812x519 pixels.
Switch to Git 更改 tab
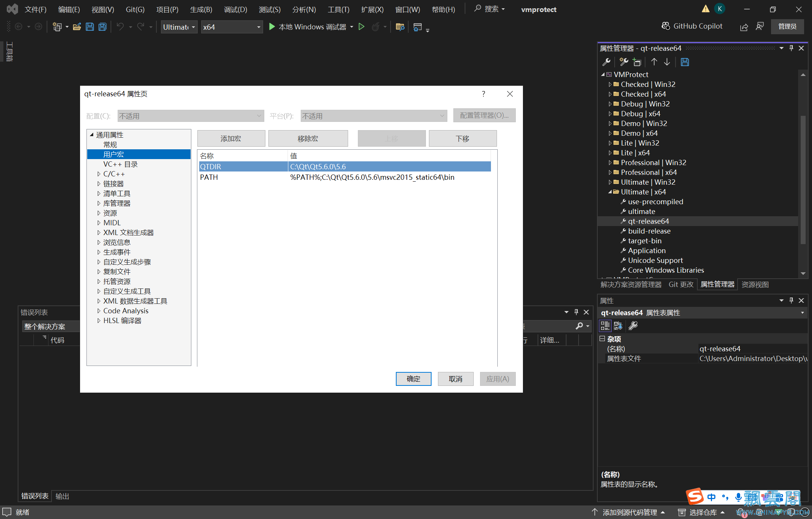coord(681,285)
